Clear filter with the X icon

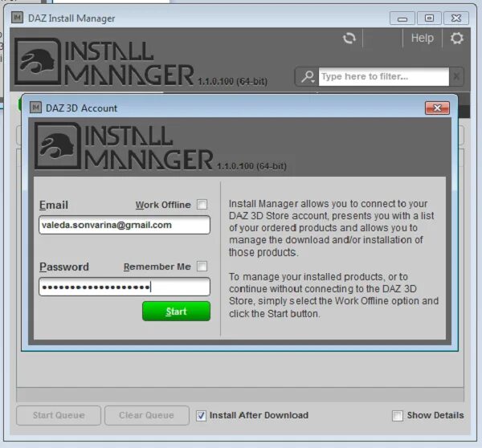(456, 76)
